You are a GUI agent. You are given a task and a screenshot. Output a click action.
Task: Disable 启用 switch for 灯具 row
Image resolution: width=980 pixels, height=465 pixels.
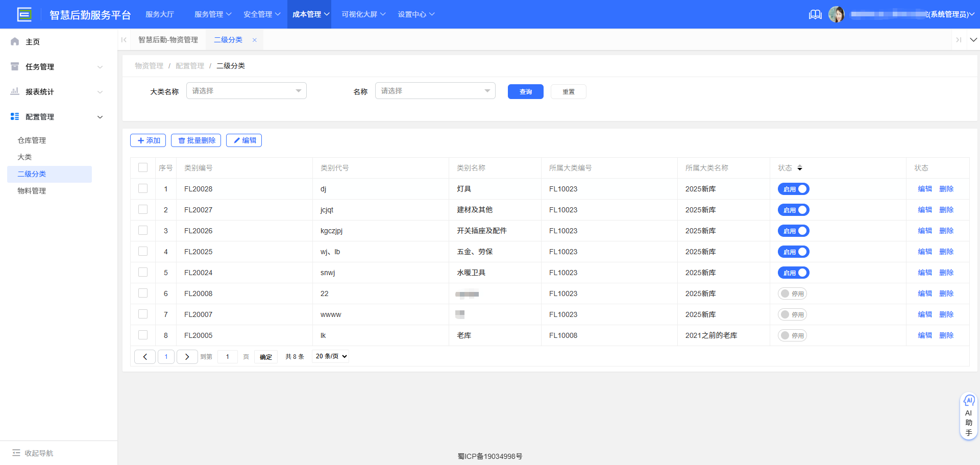point(793,189)
